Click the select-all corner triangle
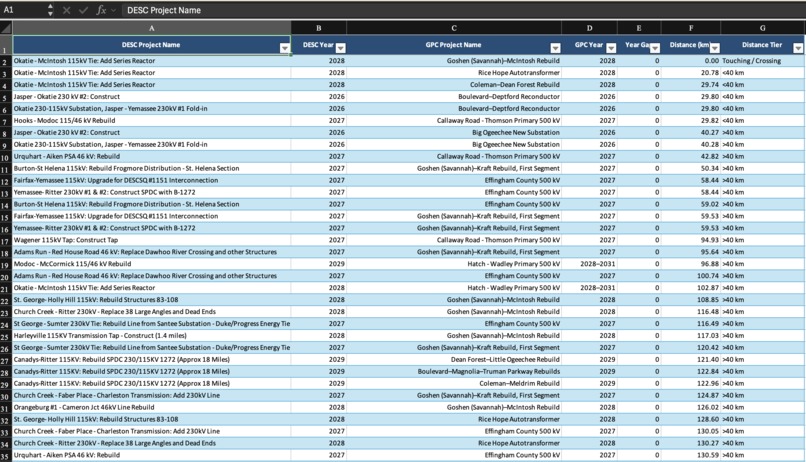This screenshot has height=462, width=806. click(x=6, y=28)
